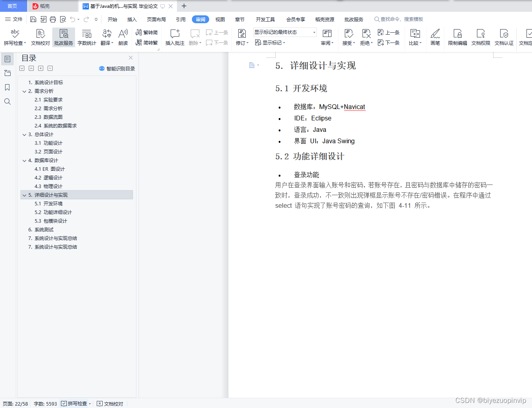The height and width of the screenshot is (408, 532).
Task: Open the bookmarks panel in the left sidebar
Action: (x=7, y=87)
